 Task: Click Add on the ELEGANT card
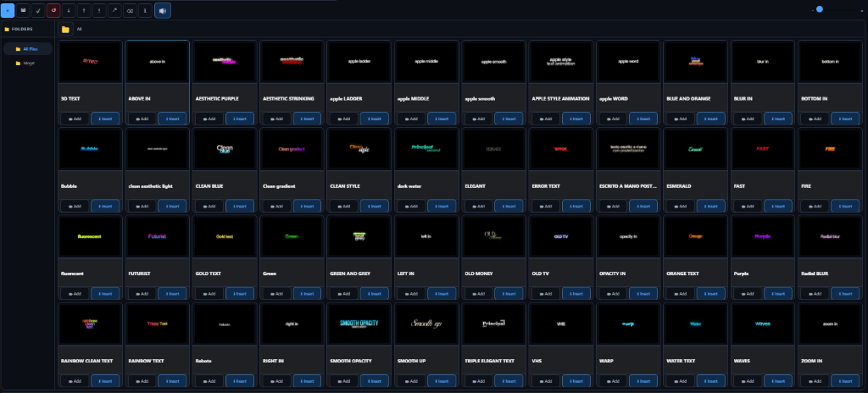pyautogui.click(x=478, y=206)
